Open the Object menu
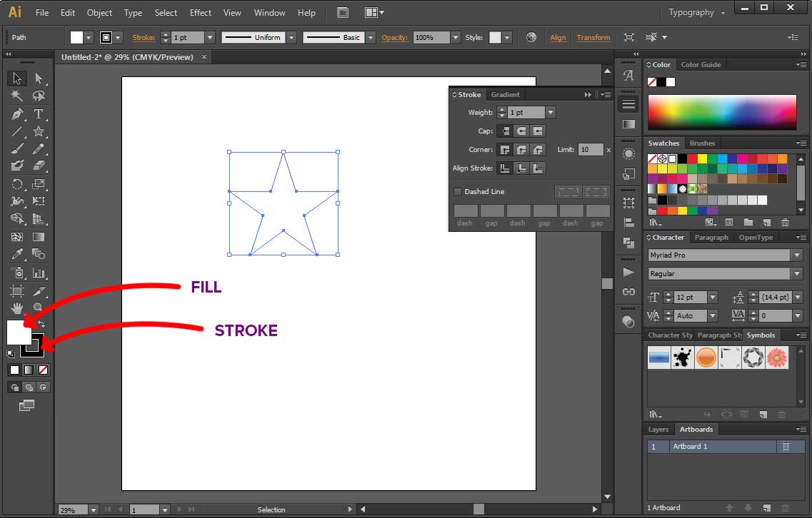This screenshot has width=812, height=518. [x=99, y=12]
